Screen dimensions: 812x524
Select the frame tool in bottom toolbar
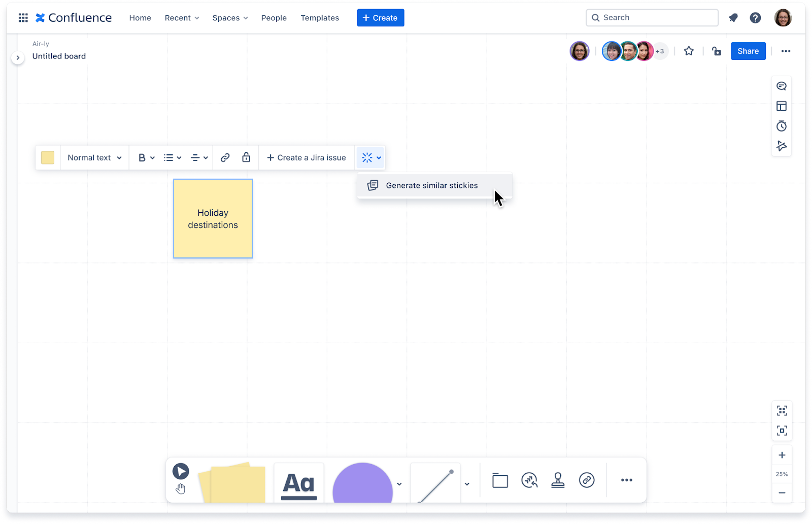click(500, 480)
